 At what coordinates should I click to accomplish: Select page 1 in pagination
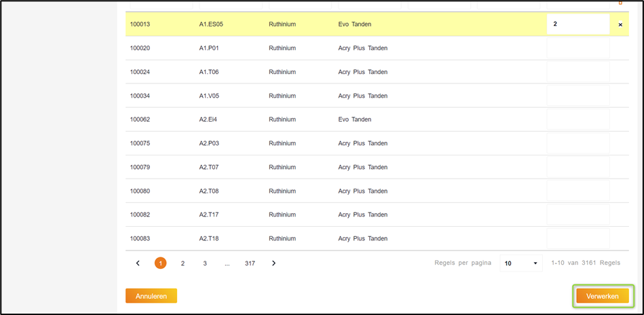160,263
